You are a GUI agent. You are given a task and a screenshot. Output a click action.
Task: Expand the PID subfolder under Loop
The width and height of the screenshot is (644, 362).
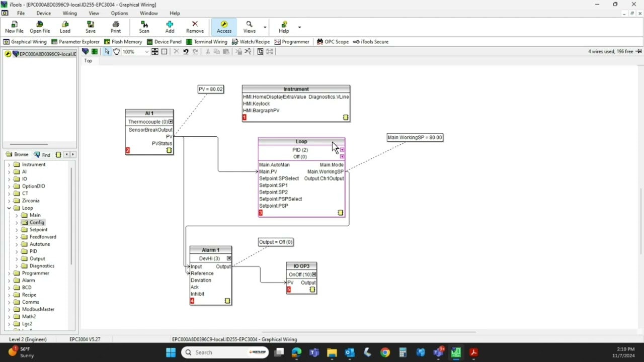[17, 251]
